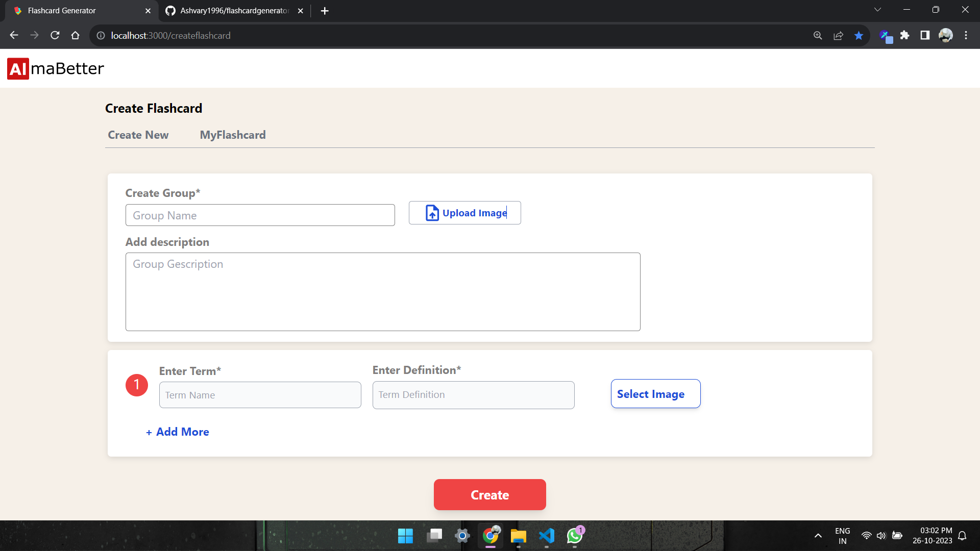The height and width of the screenshot is (551, 980).
Task: Type in the Group Name field
Action: pos(260,215)
